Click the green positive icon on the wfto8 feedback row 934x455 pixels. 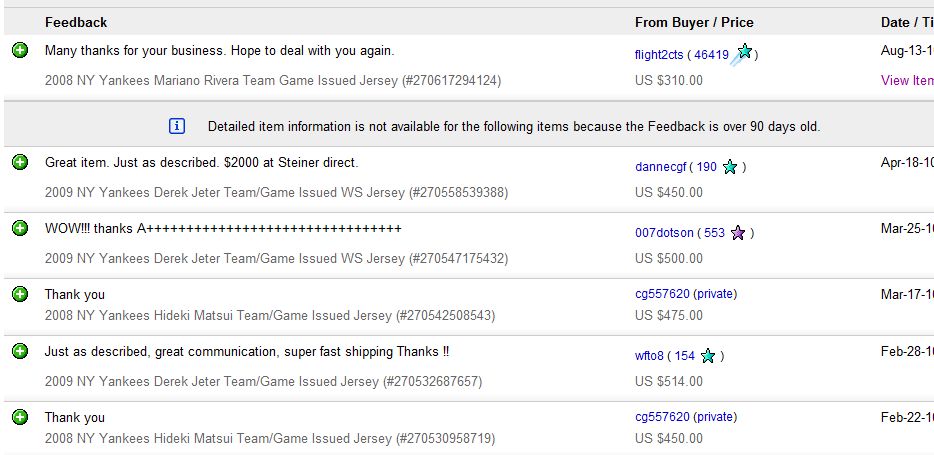click(x=20, y=351)
